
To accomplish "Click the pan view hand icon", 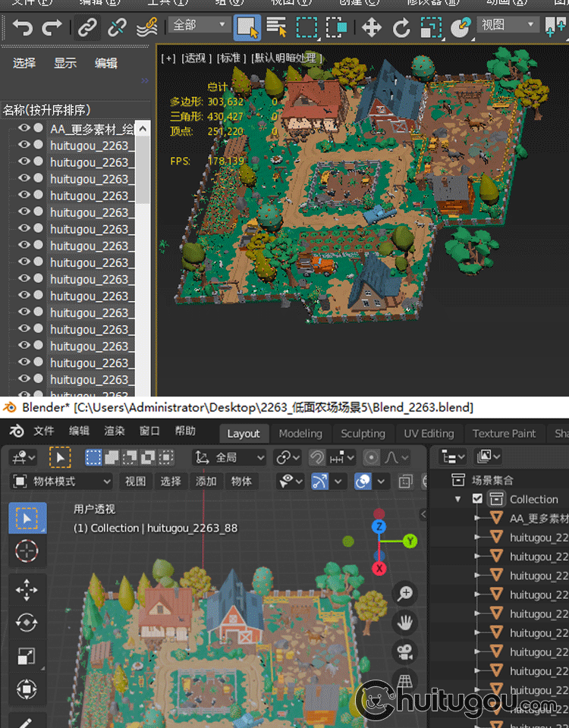I will [x=405, y=623].
